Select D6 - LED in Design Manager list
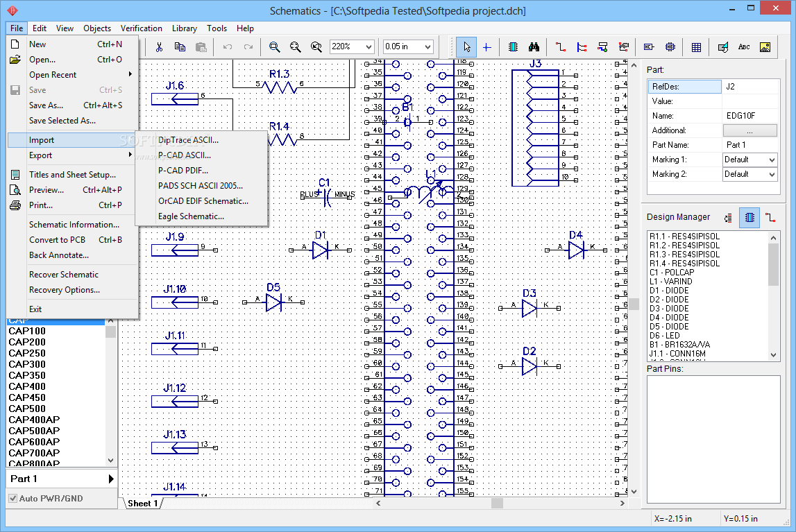Viewport: 796px width, 532px height. tap(665, 336)
